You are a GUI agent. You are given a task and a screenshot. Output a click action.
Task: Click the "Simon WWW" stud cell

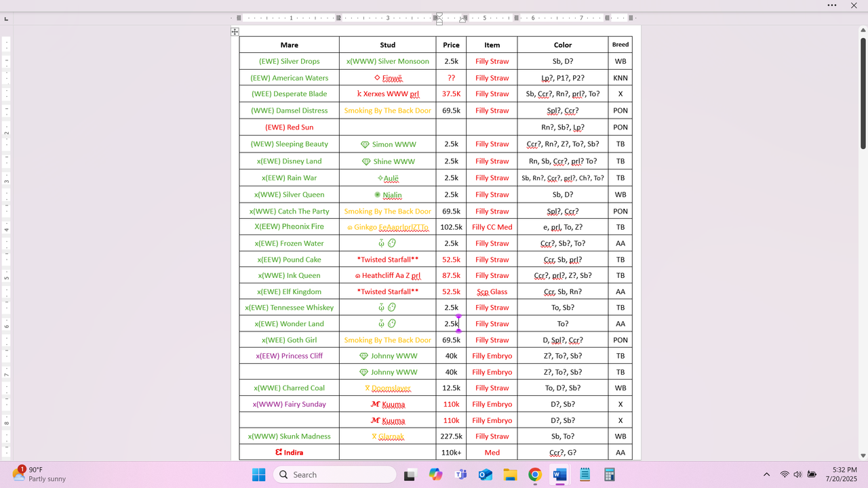click(x=388, y=144)
